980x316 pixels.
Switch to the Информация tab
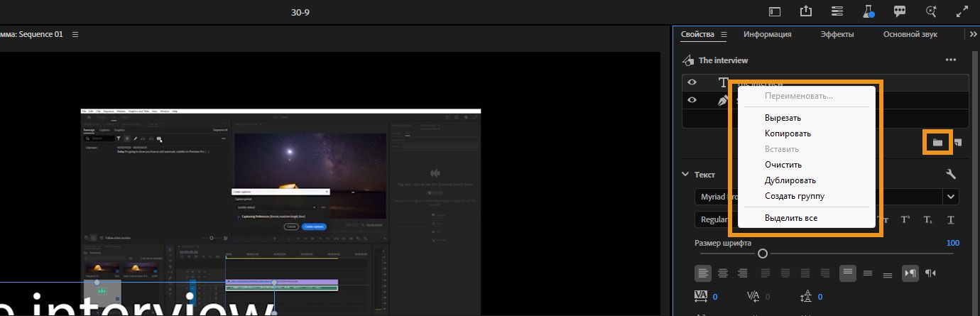[x=768, y=34]
